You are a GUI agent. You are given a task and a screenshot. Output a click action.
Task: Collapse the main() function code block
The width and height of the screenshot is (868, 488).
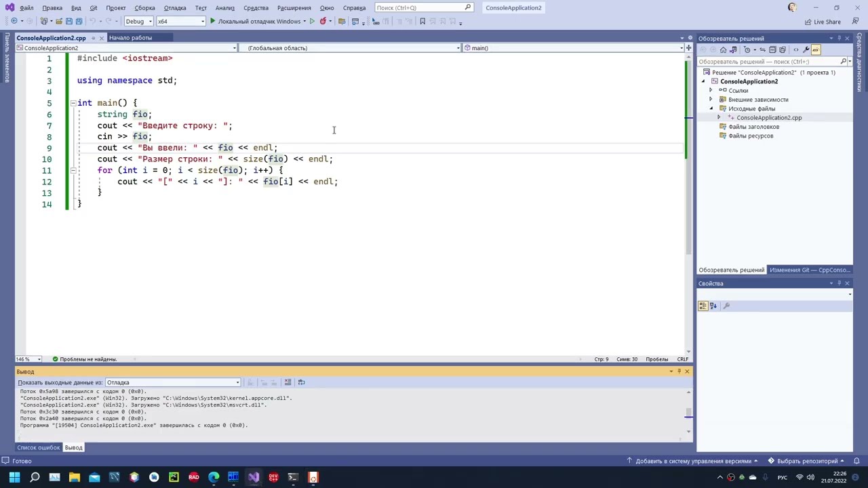(73, 103)
